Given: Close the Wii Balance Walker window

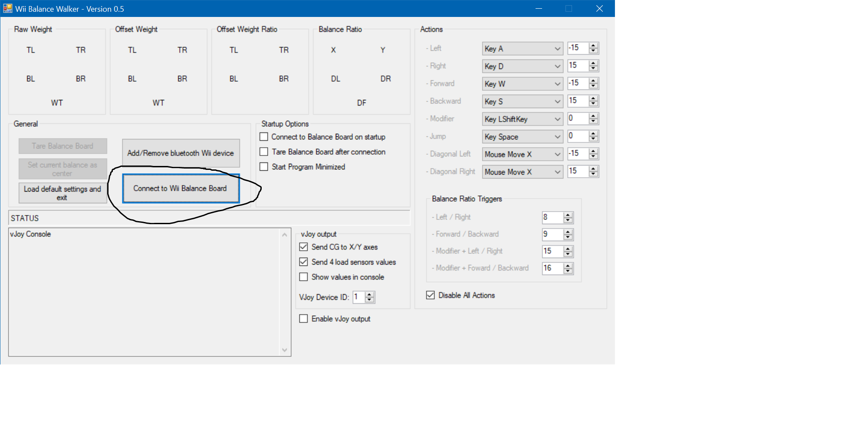Looking at the screenshot, I should click(x=599, y=9).
